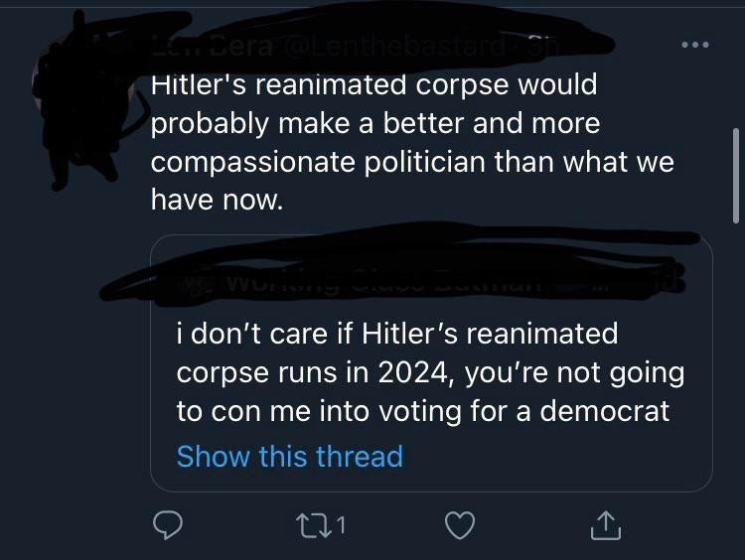Open the quoted tweet about voting for a democrat
Image resolution: width=745 pixels, height=560 pixels.
431,362
